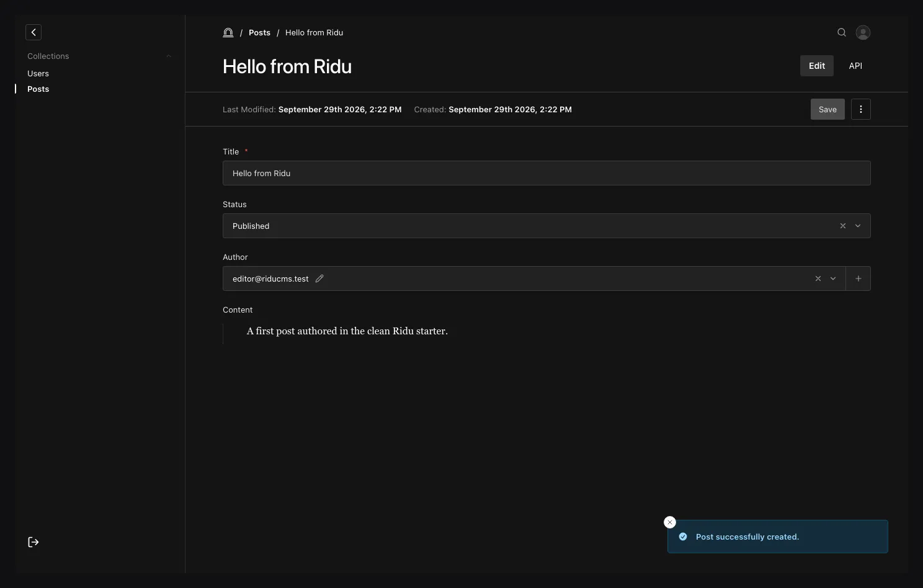Click the Collections label
The width and height of the screenshot is (923, 588).
pos(48,56)
